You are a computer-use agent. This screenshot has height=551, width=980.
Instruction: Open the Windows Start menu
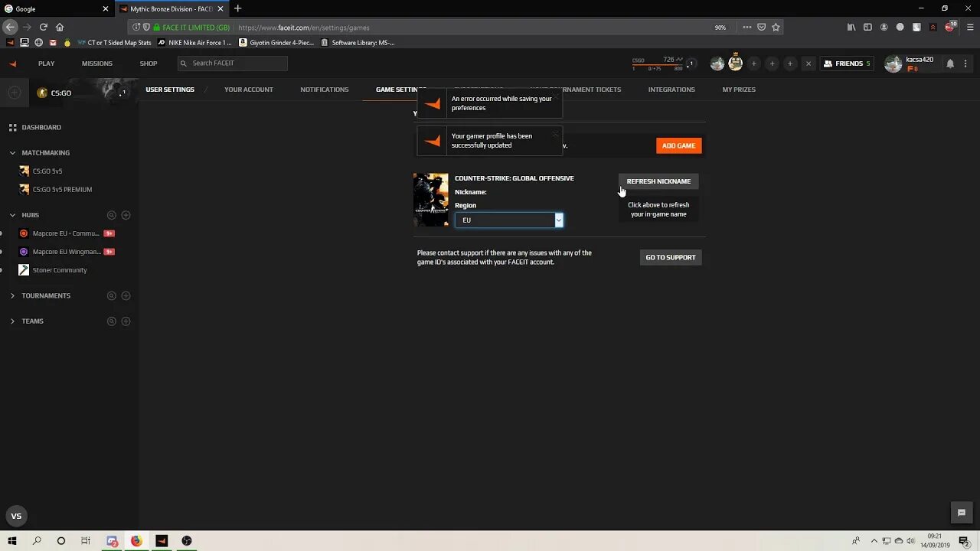(12, 540)
